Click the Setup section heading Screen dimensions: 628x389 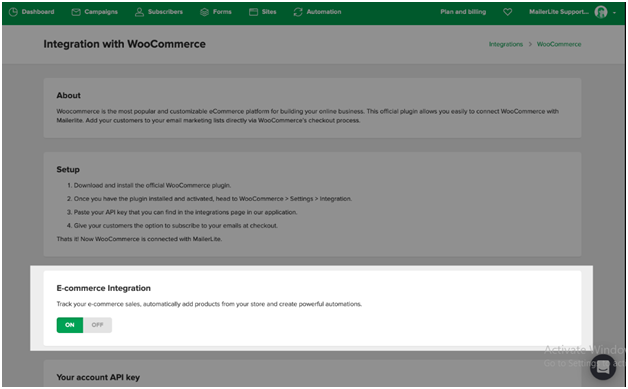point(68,169)
